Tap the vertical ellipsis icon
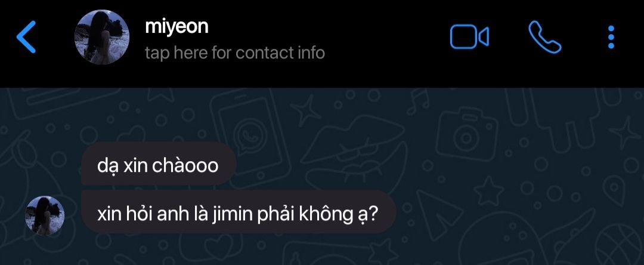Image resolution: width=644 pixels, height=265 pixels. 611,37
